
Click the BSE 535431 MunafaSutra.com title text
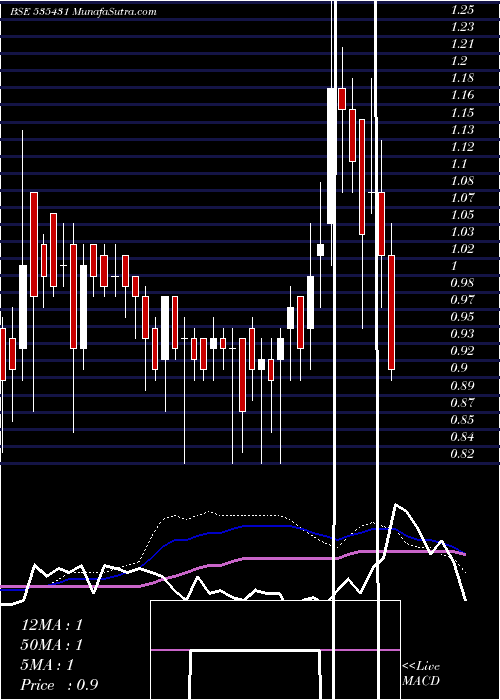coord(83,12)
